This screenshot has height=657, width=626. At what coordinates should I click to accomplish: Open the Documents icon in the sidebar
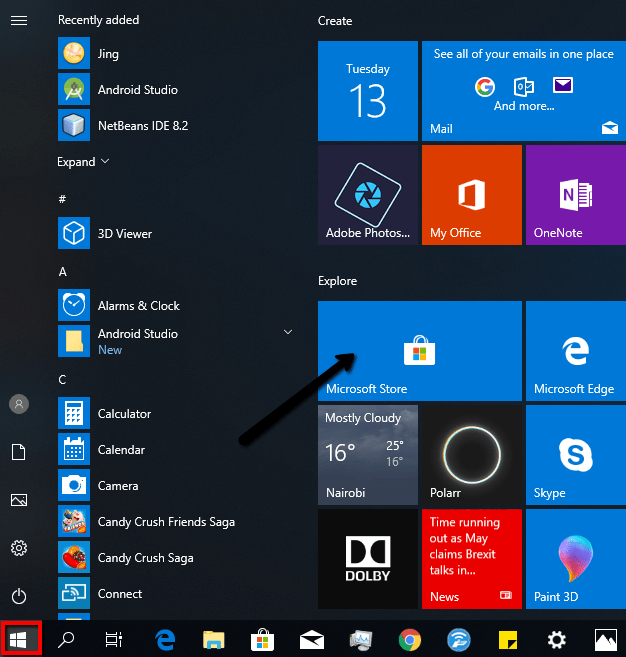click(19, 452)
